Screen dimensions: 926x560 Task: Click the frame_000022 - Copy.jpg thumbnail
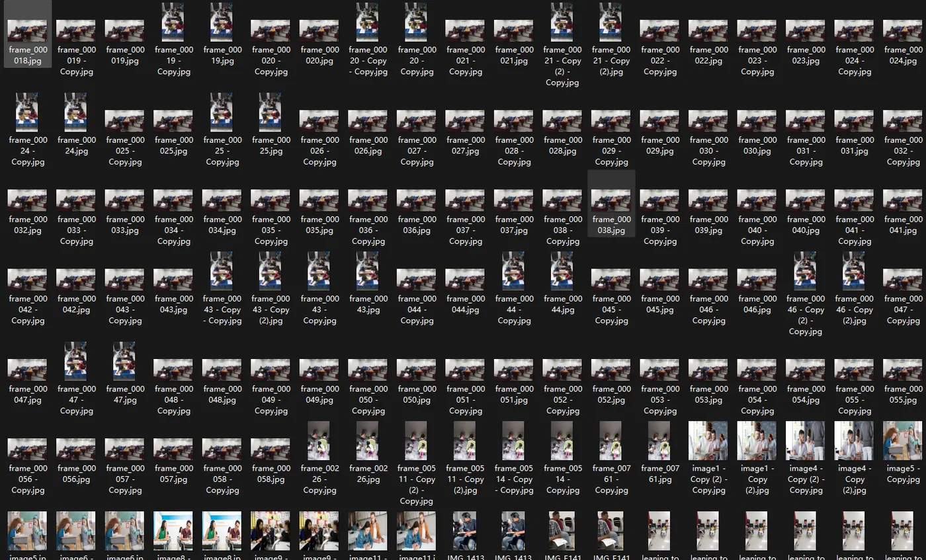(x=659, y=31)
